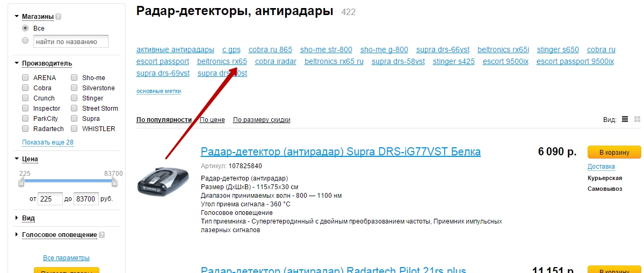644x273 pixels.
Task: Enable the WHISTLER checkbox
Action: 74,128
